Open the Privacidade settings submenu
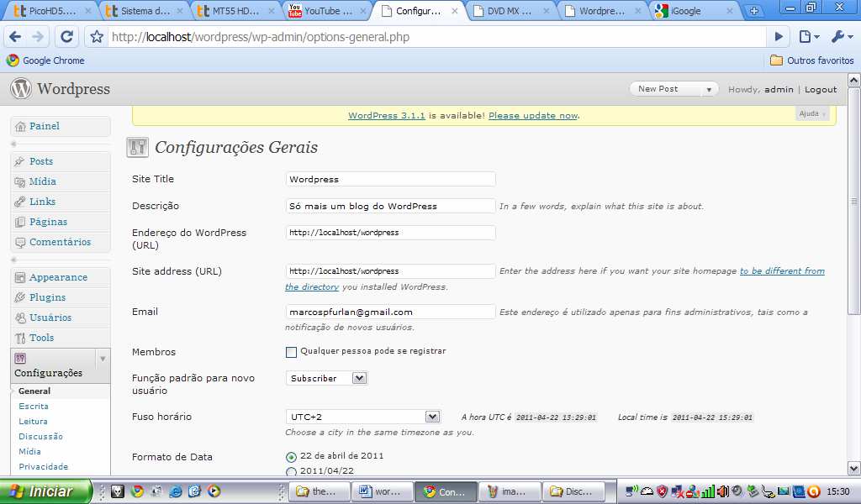Screen dimensions: 861x504 coord(44,467)
